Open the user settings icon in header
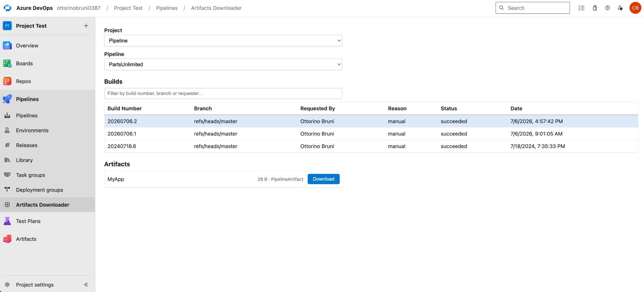644x292 pixels. pos(620,8)
